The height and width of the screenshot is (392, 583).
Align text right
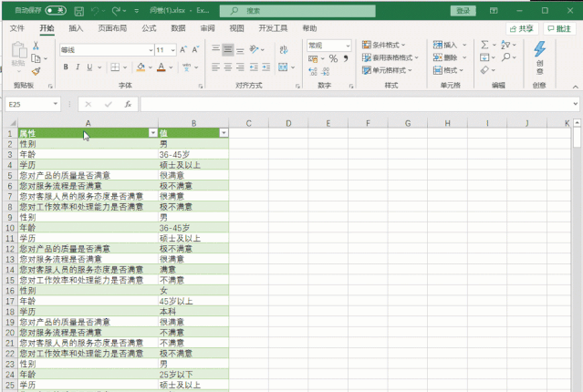[x=240, y=67]
